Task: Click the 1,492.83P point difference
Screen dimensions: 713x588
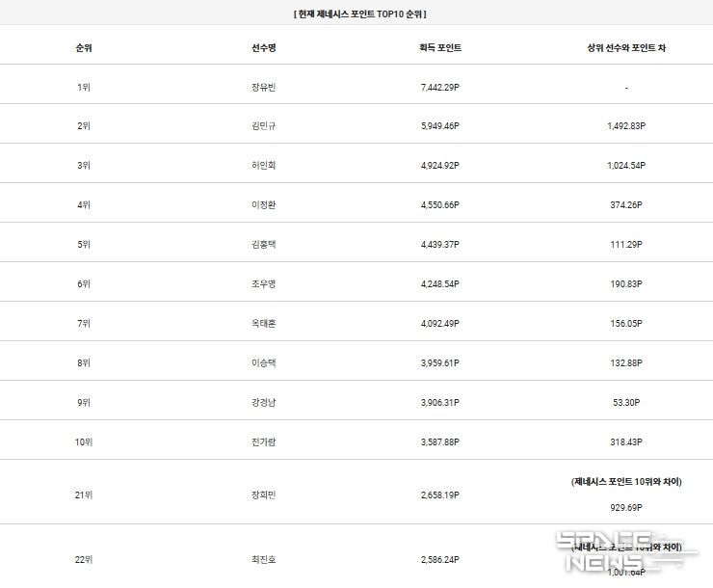Action: pos(626,126)
